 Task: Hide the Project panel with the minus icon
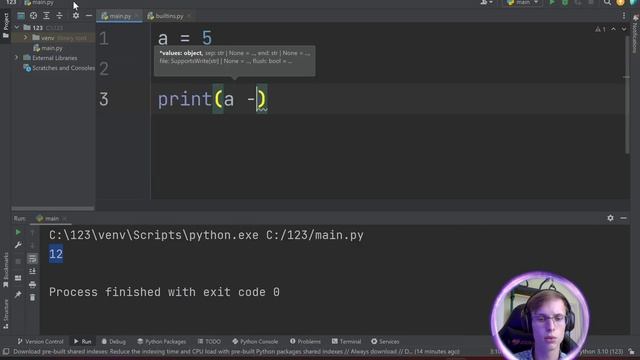point(89,16)
